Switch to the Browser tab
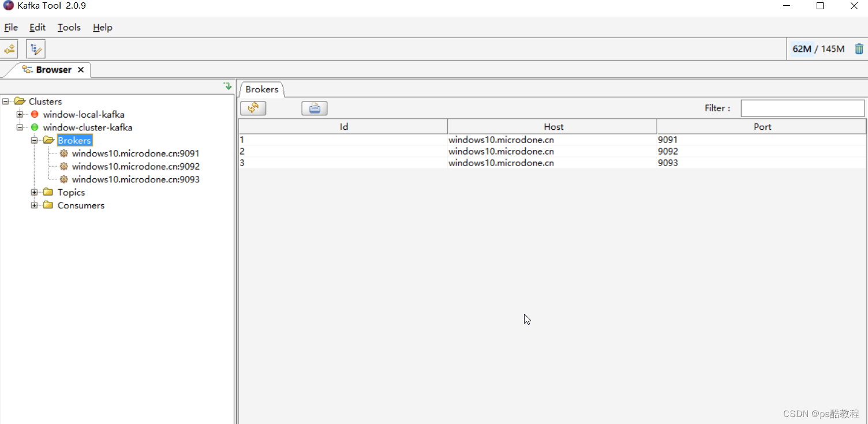868x424 pixels. click(x=54, y=70)
